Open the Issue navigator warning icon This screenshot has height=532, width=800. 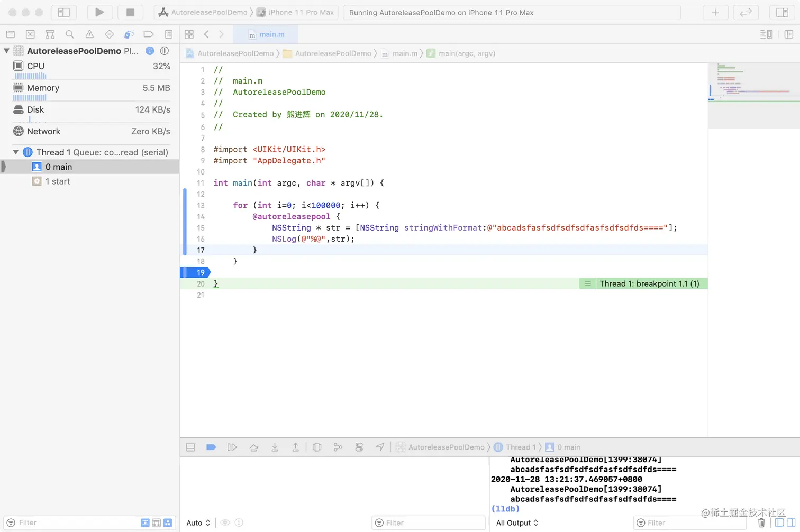[89, 34]
